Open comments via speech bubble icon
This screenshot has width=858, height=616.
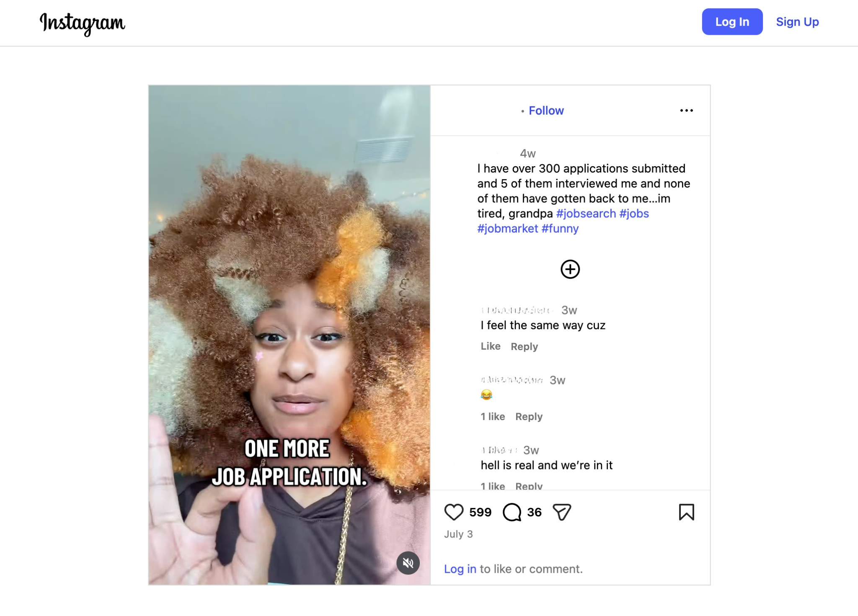tap(512, 512)
